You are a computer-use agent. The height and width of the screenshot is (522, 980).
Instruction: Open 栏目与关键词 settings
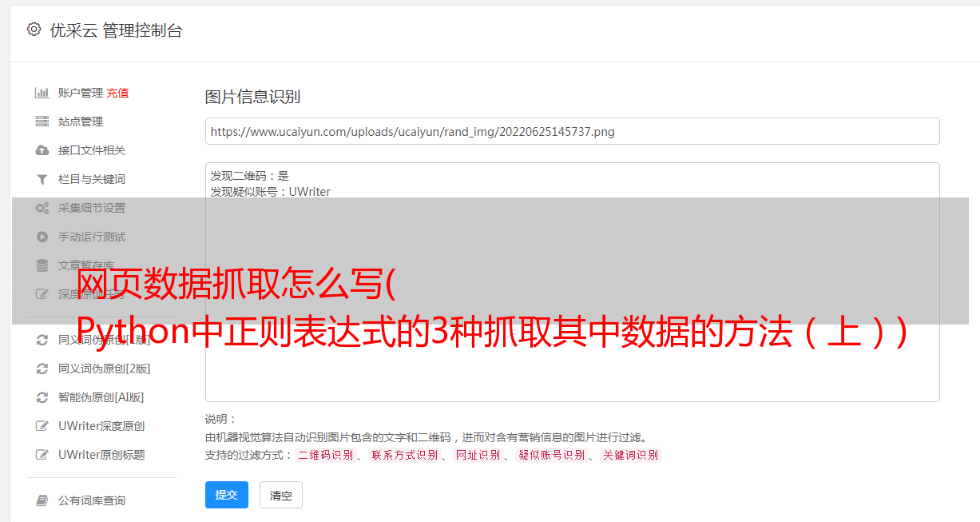tap(92, 179)
